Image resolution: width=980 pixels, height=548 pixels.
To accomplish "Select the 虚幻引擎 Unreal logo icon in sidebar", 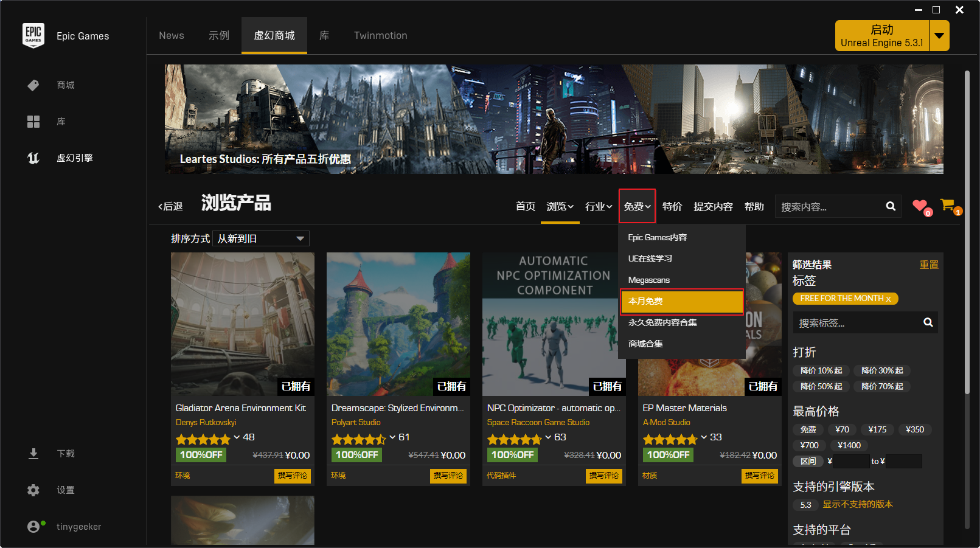I will click(33, 158).
